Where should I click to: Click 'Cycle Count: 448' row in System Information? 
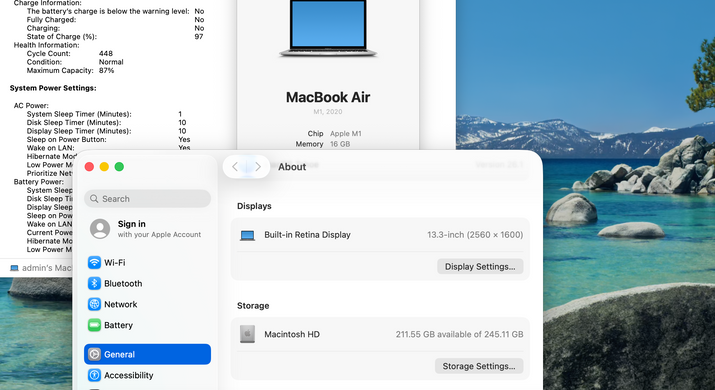(x=69, y=53)
